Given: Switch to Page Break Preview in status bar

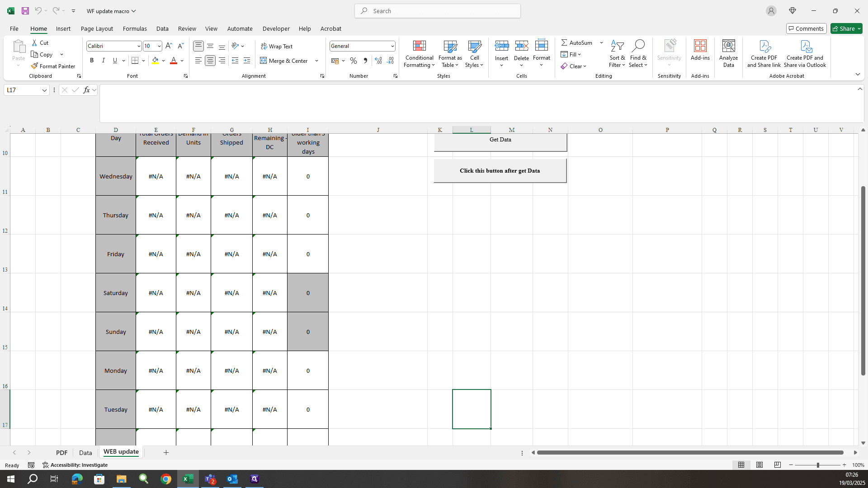Looking at the screenshot, I should click(x=778, y=465).
